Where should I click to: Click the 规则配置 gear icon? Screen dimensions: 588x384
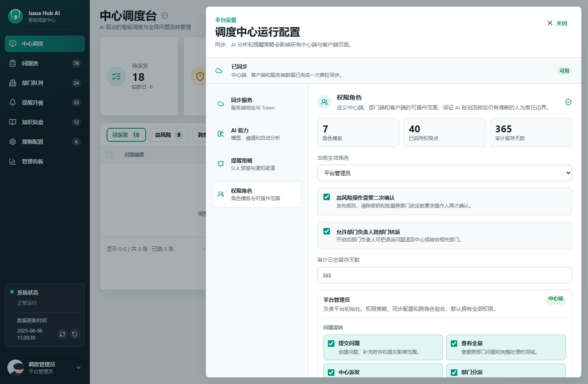click(13, 142)
